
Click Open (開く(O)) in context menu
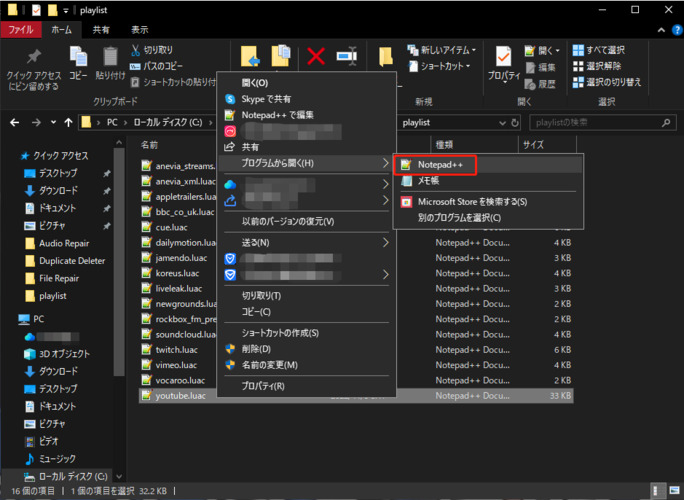pos(306,83)
